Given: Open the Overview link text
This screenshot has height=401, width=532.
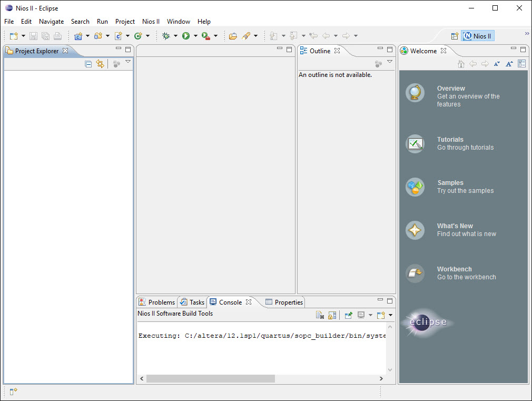Looking at the screenshot, I should click(451, 89).
